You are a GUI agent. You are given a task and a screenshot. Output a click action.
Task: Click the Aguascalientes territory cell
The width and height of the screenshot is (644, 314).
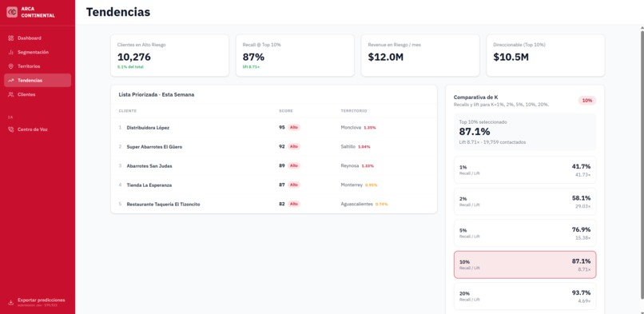point(364,204)
